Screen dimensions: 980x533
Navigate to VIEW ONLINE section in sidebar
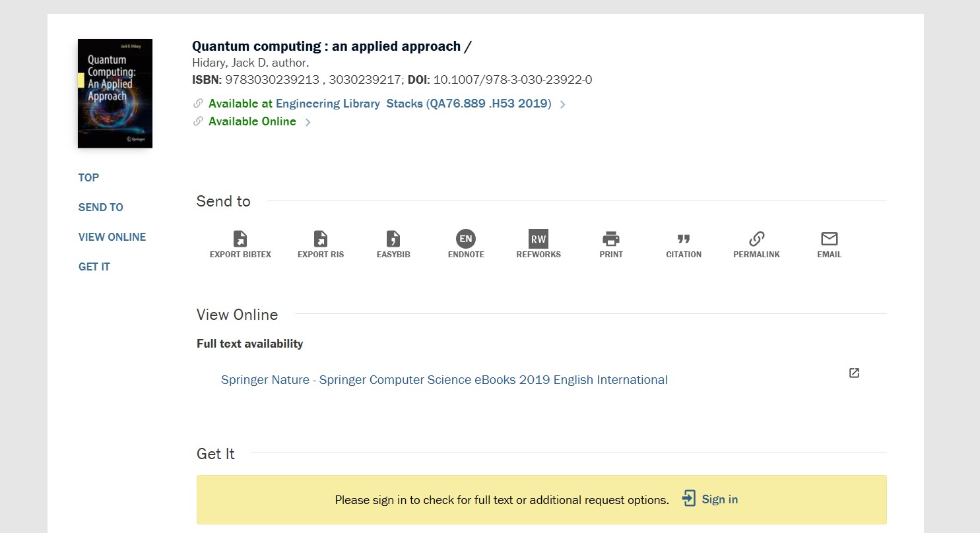[x=112, y=237]
